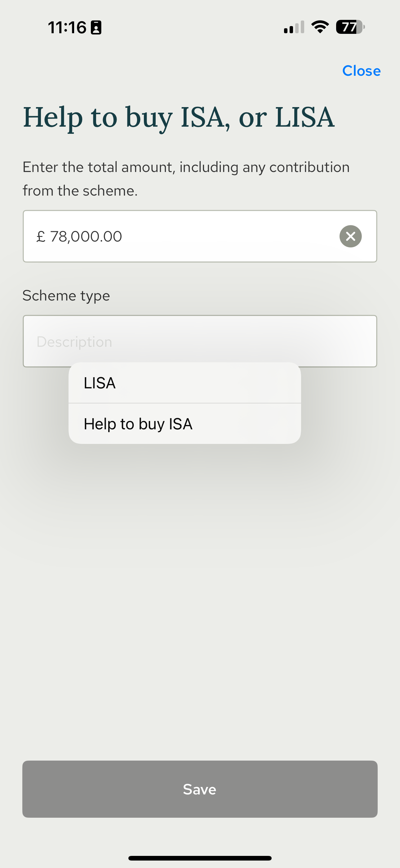Clear the amount field with X icon
Image resolution: width=400 pixels, height=868 pixels.
(x=350, y=236)
